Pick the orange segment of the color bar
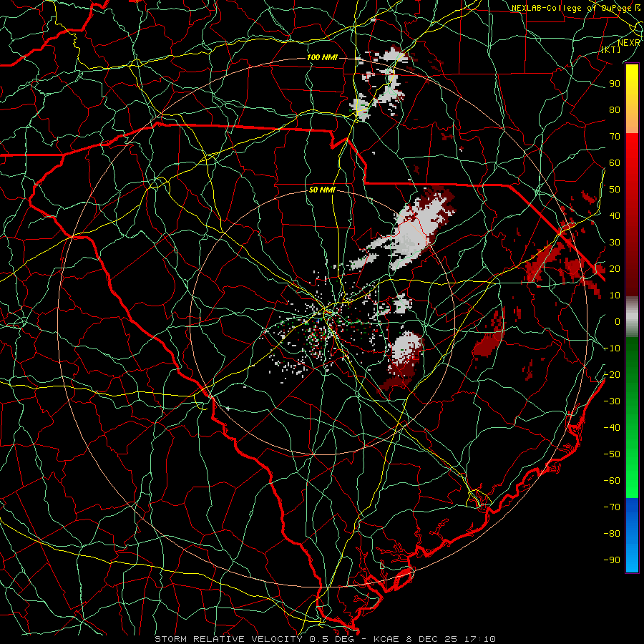 pos(632,121)
